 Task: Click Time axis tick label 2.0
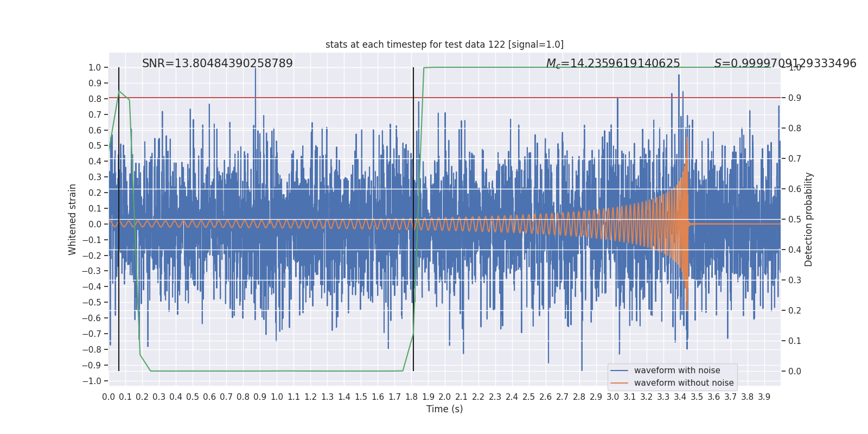tap(445, 397)
